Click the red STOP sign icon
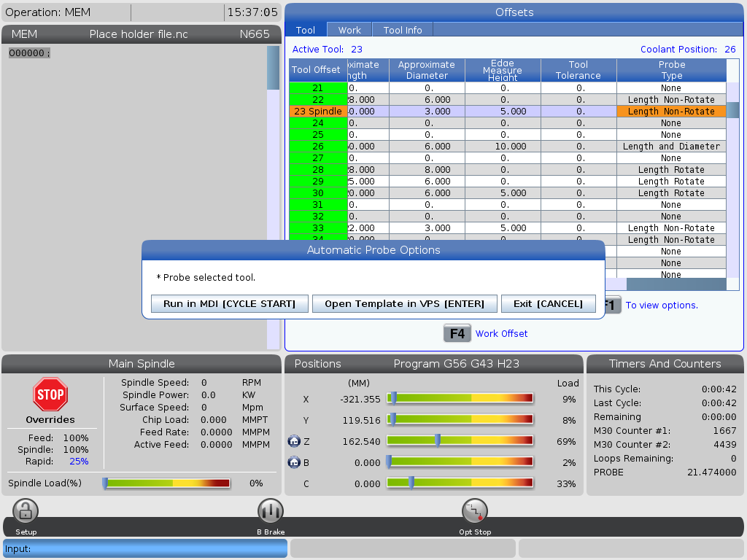 (50, 394)
